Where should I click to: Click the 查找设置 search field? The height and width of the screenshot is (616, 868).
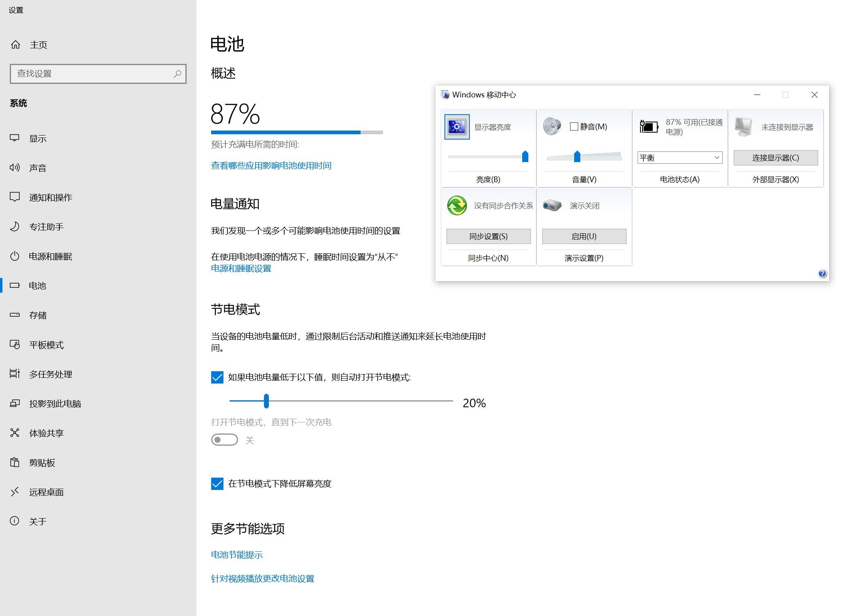pyautogui.click(x=98, y=74)
